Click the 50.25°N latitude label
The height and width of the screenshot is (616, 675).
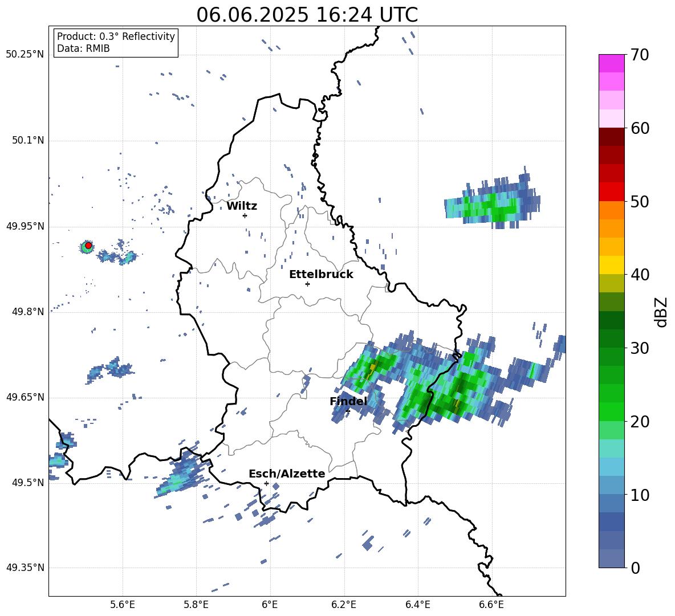point(25,55)
